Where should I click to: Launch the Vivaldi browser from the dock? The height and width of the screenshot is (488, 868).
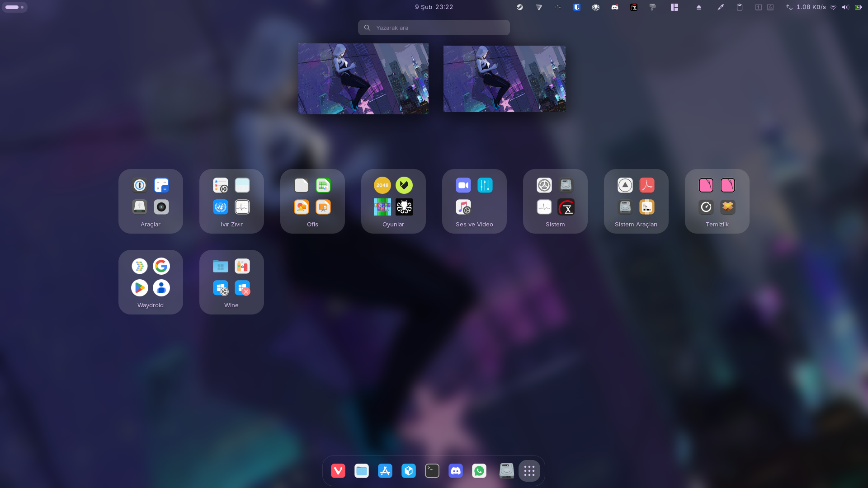pos(338,471)
